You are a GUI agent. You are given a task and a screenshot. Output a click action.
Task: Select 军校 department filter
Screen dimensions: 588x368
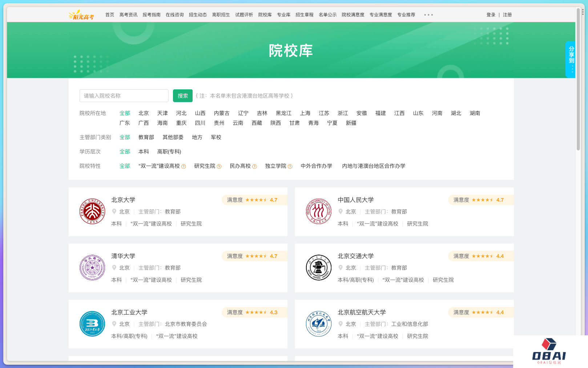tap(216, 137)
